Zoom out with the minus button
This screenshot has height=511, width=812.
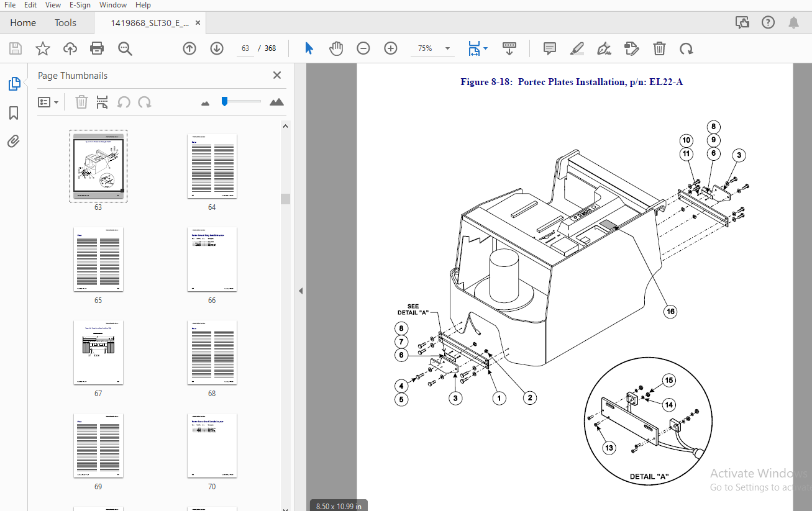363,48
